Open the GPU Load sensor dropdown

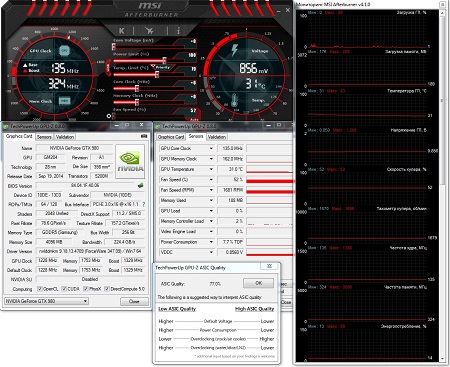pyautogui.click(x=211, y=211)
